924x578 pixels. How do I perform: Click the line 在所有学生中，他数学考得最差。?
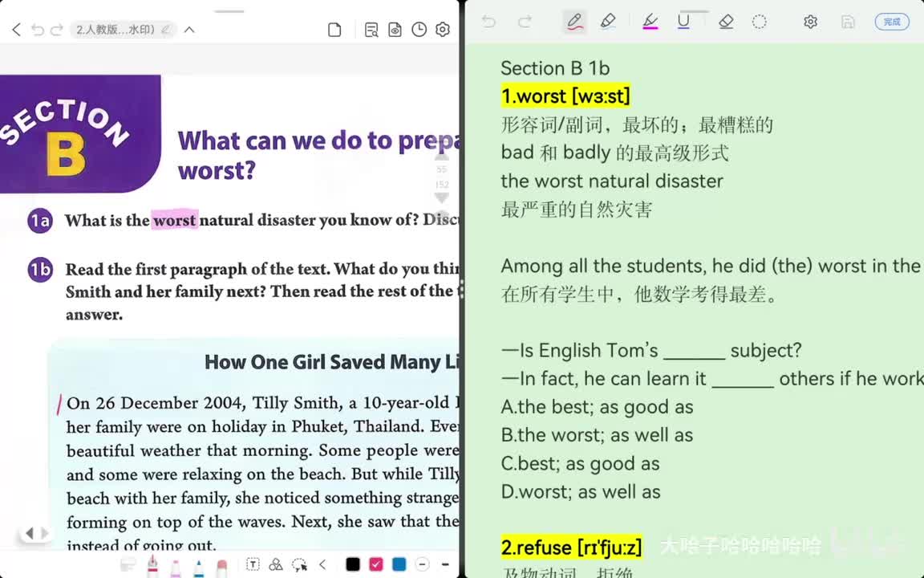638,295
